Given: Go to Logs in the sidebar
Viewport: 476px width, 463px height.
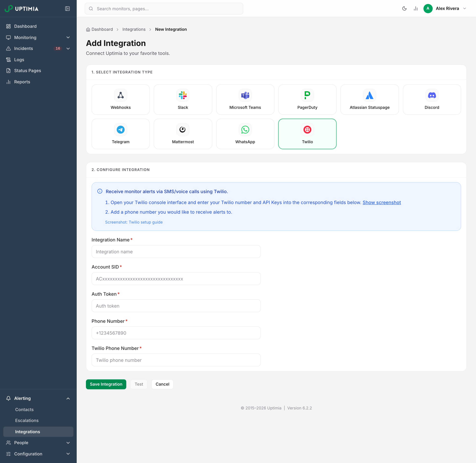Looking at the screenshot, I should 38,60.
